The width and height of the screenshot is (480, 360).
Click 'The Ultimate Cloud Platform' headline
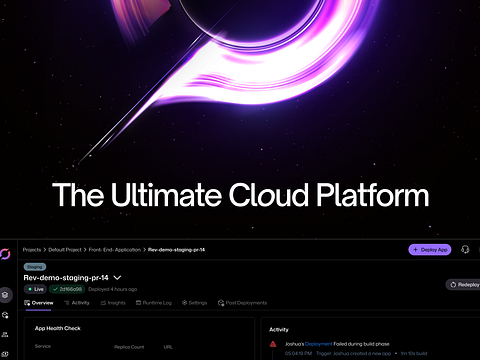tap(240, 195)
